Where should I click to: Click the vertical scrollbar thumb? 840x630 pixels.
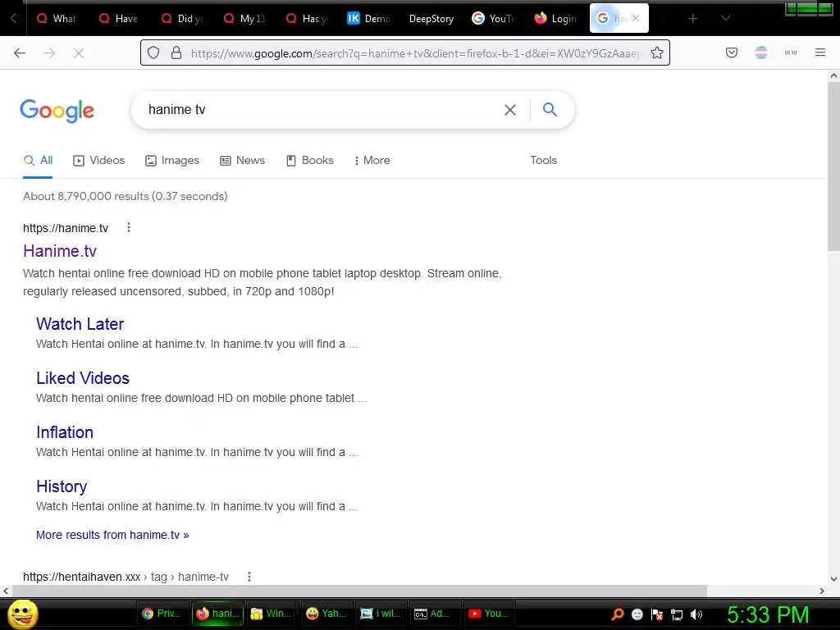tap(833, 166)
